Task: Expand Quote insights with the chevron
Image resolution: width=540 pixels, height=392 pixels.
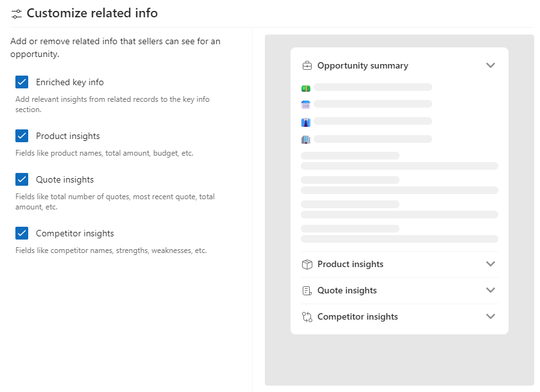Action: click(x=491, y=290)
